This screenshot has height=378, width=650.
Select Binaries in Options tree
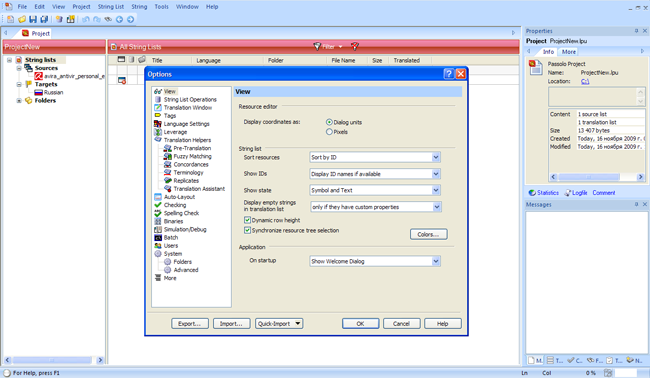[173, 221]
